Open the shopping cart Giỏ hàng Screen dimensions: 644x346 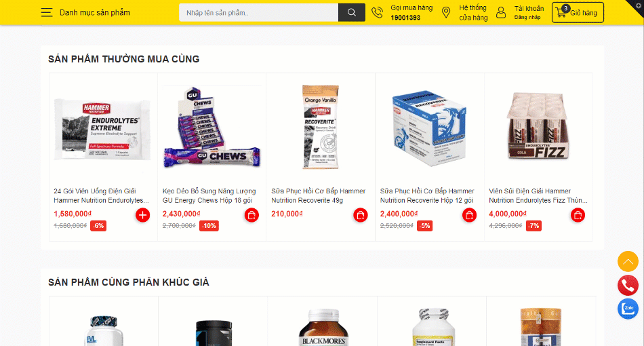578,12
